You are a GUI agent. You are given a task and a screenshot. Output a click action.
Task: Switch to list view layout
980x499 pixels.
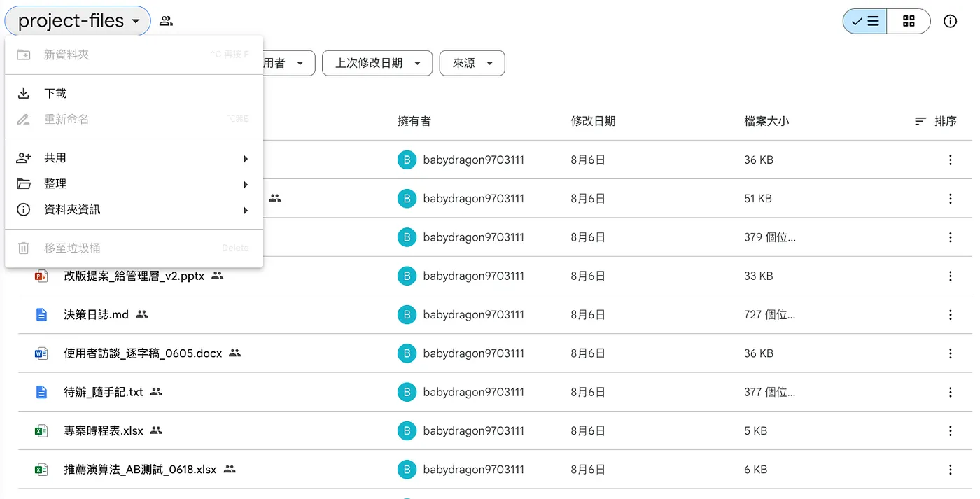(865, 21)
